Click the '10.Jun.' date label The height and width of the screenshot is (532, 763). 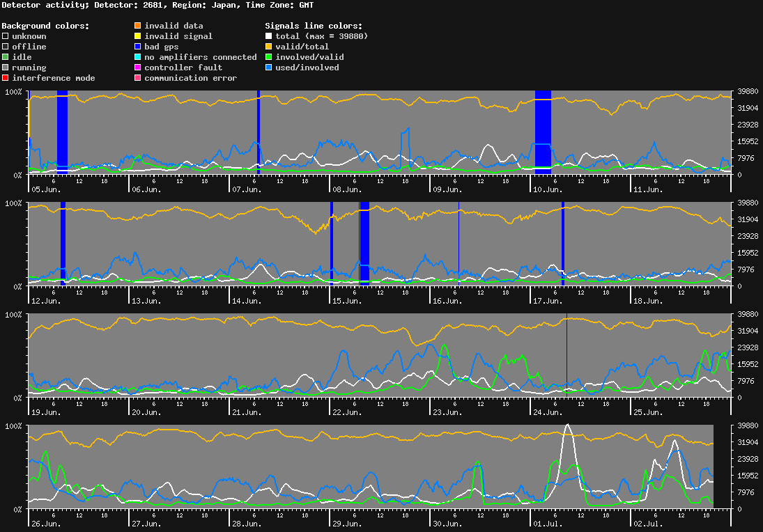point(548,189)
